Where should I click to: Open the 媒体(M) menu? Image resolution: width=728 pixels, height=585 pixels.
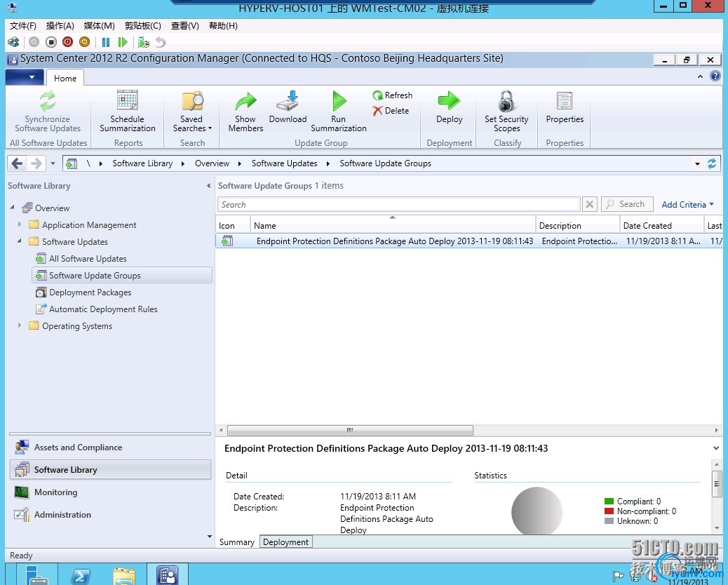click(99, 25)
